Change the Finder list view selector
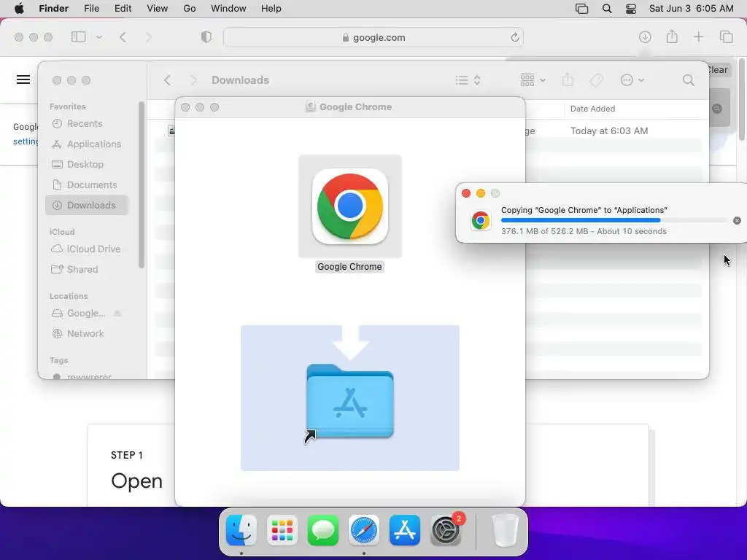 [468, 80]
